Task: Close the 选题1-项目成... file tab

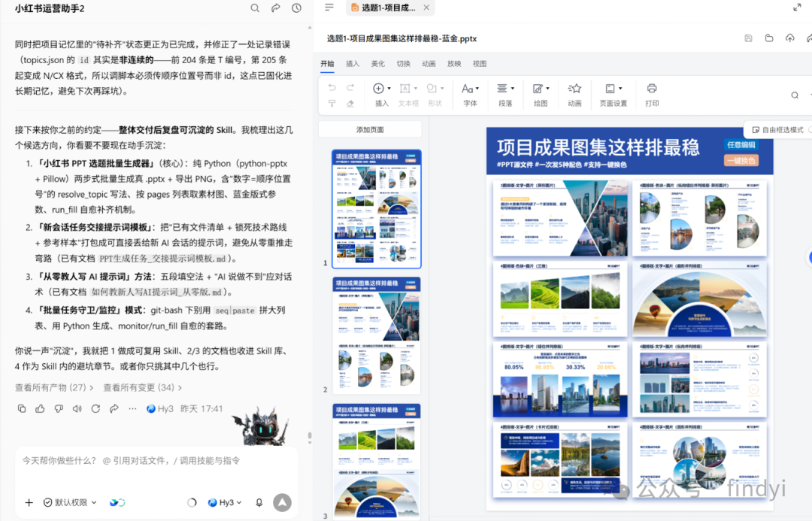Action: point(426,8)
